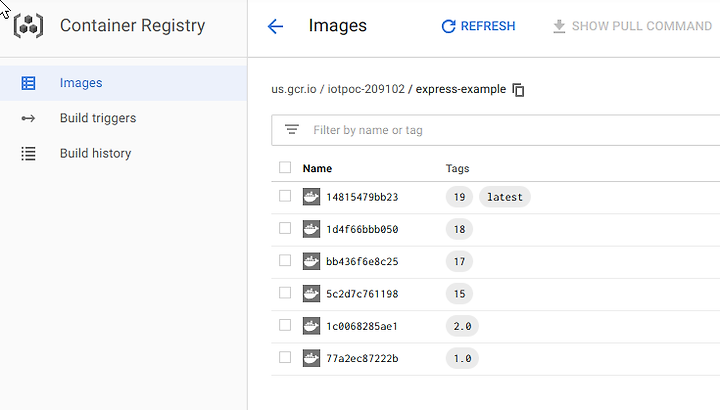Screen dimensions: 720x410
Task: Select the checkbox for image 5c2d7c761198
Action: point(285,292)
